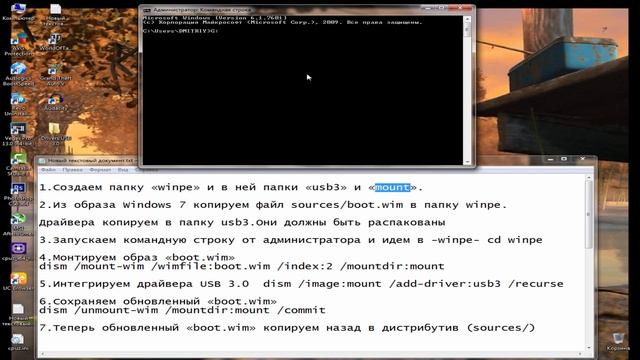This screenshot has height=360, width=640.
Task: Click the Notepad horizontal scrollbar left arrow
Action: coord(42,354)
